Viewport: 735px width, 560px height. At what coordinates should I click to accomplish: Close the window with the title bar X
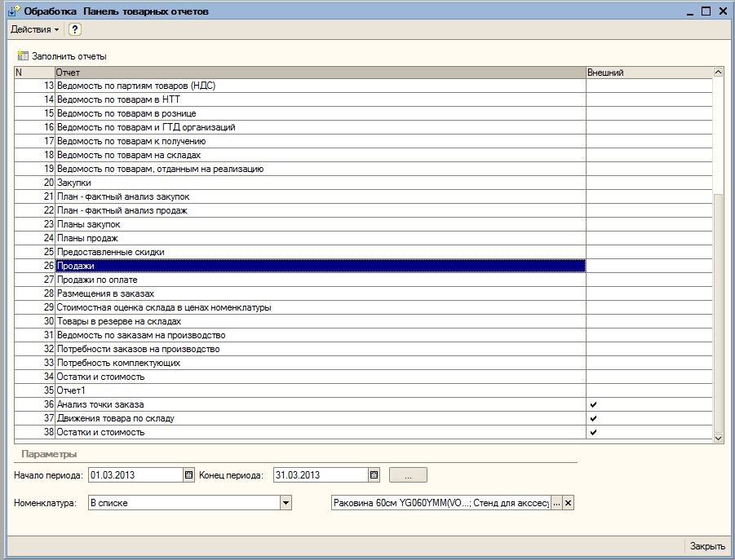723,11
